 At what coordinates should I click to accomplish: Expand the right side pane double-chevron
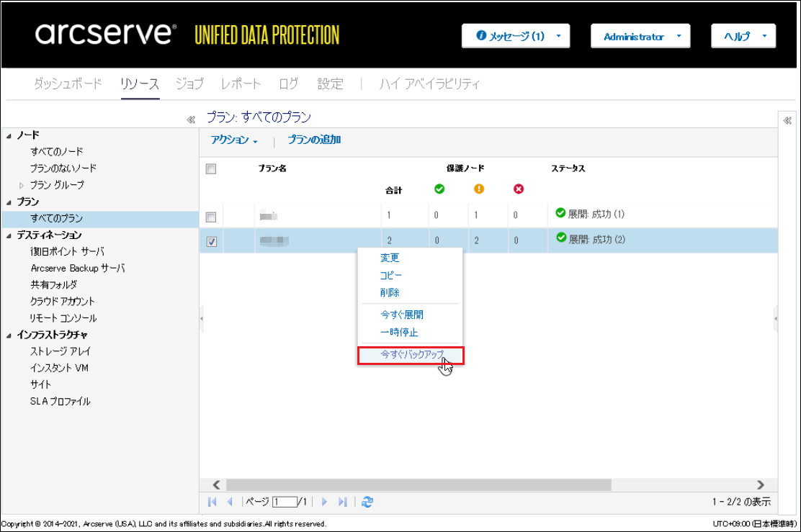coord(787,120)
